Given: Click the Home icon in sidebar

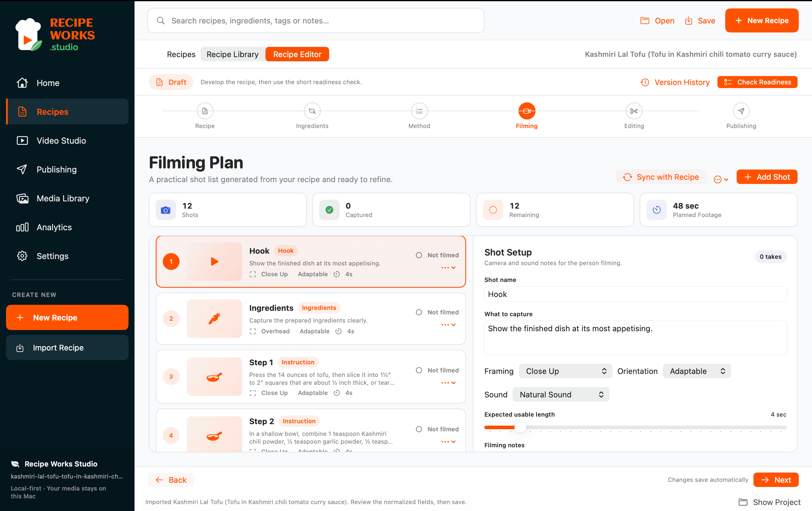Looking at the screenshot, I should 22,83.
